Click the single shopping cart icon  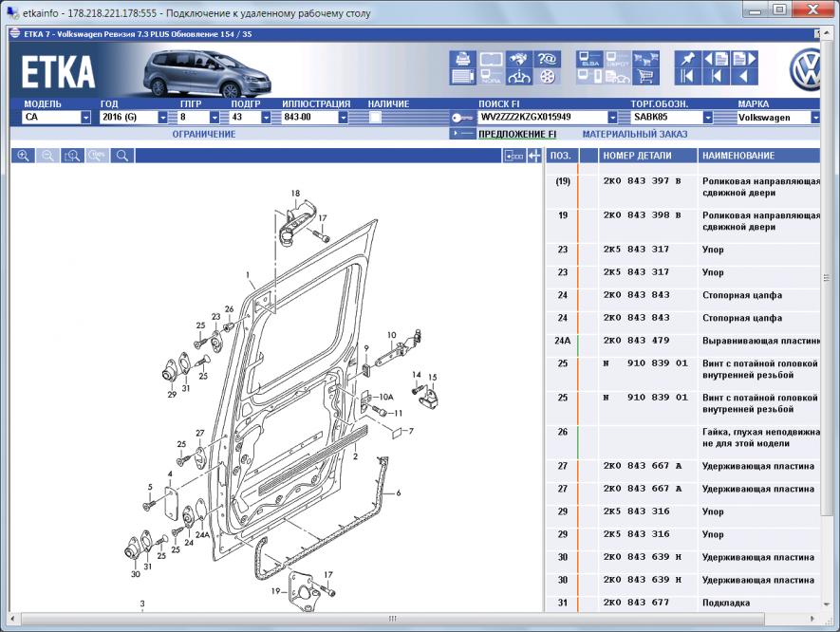point(645,77)
